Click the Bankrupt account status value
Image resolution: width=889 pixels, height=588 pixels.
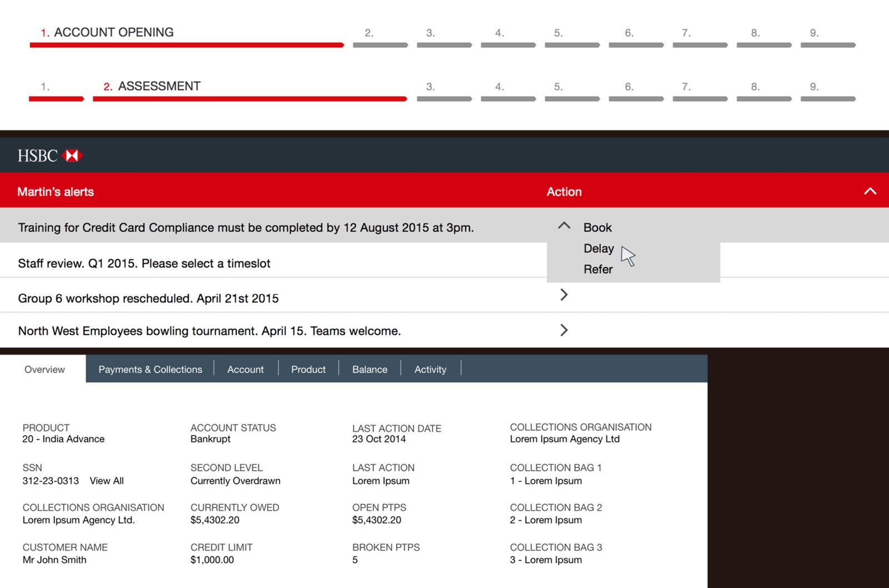210,439
